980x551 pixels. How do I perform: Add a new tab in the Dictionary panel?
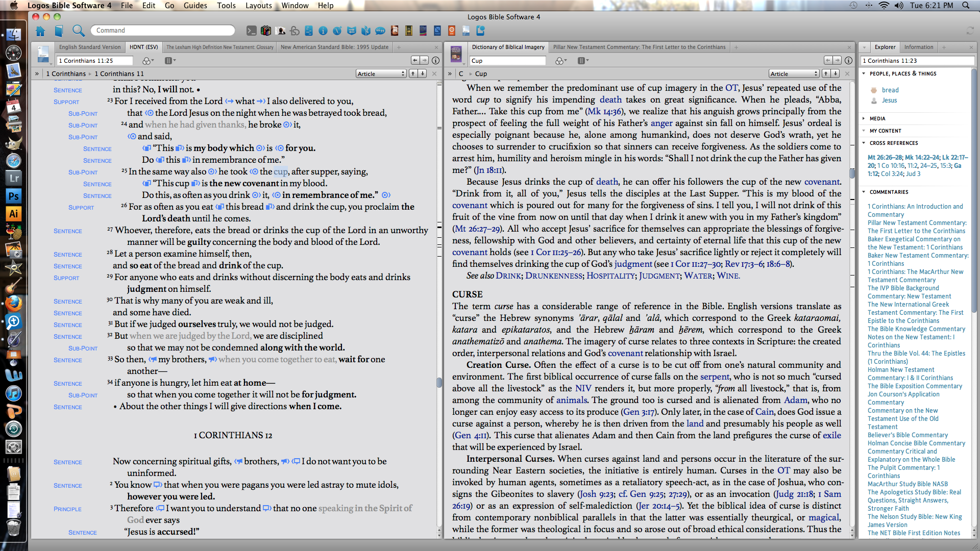[x=736, y=47]
